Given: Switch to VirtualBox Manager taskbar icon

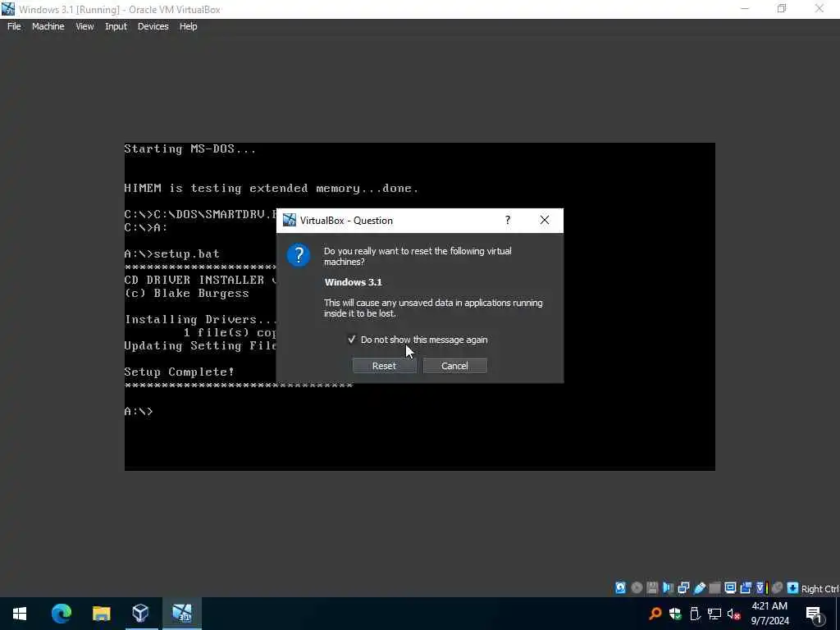Looking at the screenshot, I should pos(140,614).
